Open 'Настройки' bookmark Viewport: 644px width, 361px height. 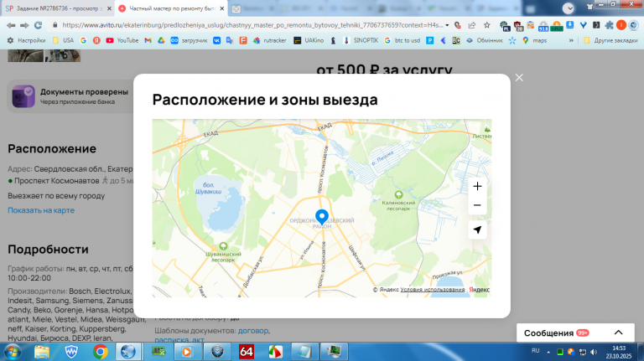(x=26, y=40)
